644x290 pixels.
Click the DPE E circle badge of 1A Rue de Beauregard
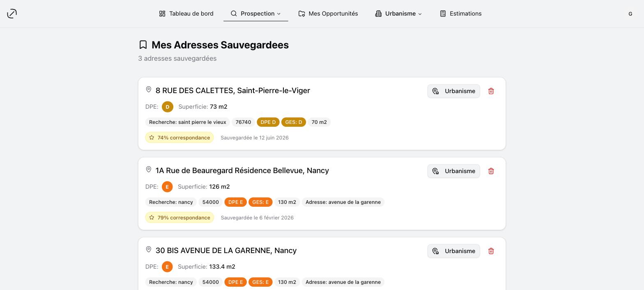[x=167, y=187]
